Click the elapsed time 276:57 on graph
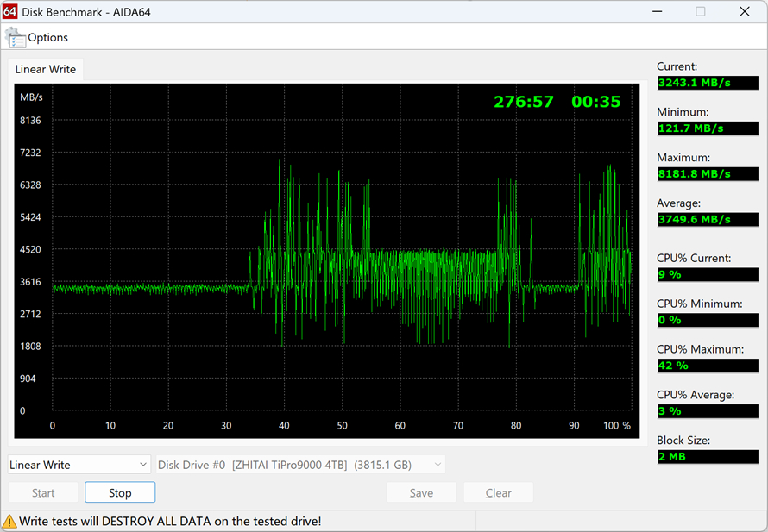The width and height of the screenshot is (768, 532). coord(524,102)
